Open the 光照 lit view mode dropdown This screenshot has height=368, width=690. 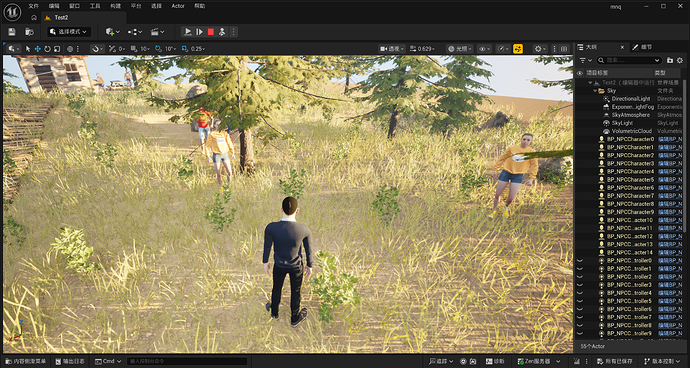pyautogui.click(x=460, y=49)
